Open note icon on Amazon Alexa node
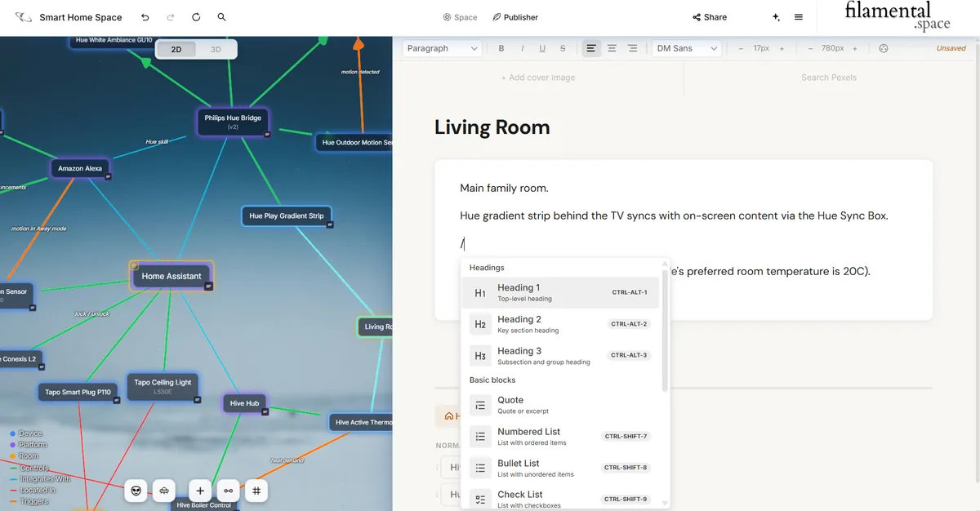980x511 pixels. point(108,176)
